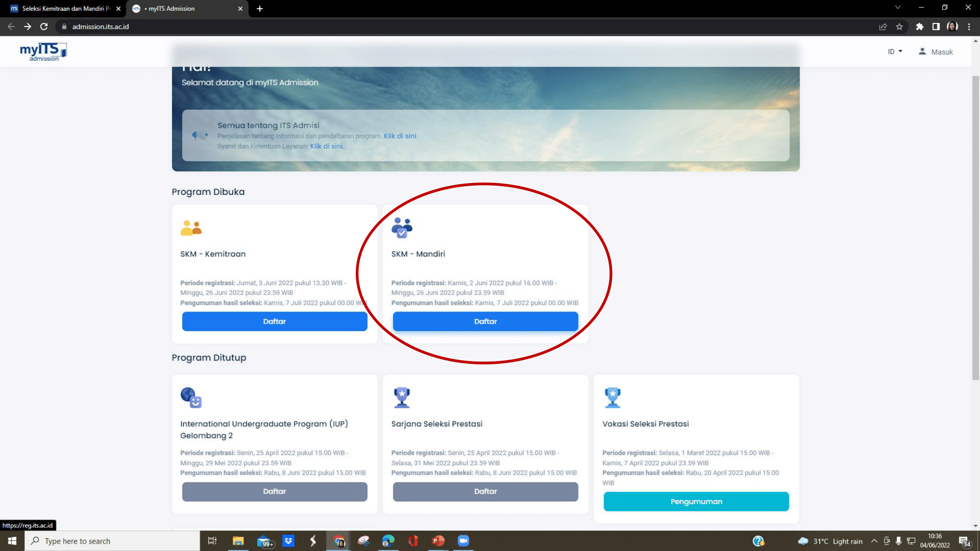Click the Sarjana Seleksi Prestasi trophy icon
This screenshot has height=551, width=980.
pyautogui.click(x=402, y=397)
